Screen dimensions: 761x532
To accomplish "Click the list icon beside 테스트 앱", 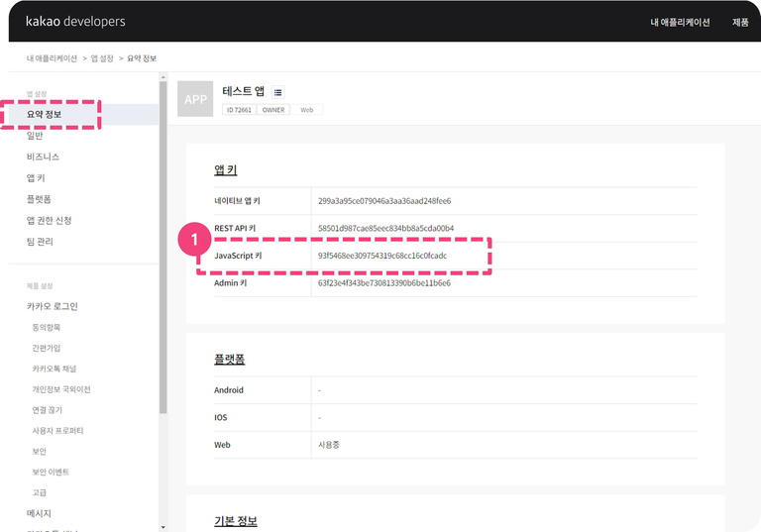I will click(x=278, y=92).
